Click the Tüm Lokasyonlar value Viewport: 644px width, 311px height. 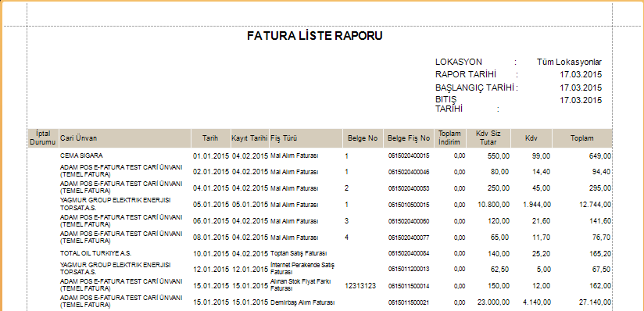pos(569,62)
